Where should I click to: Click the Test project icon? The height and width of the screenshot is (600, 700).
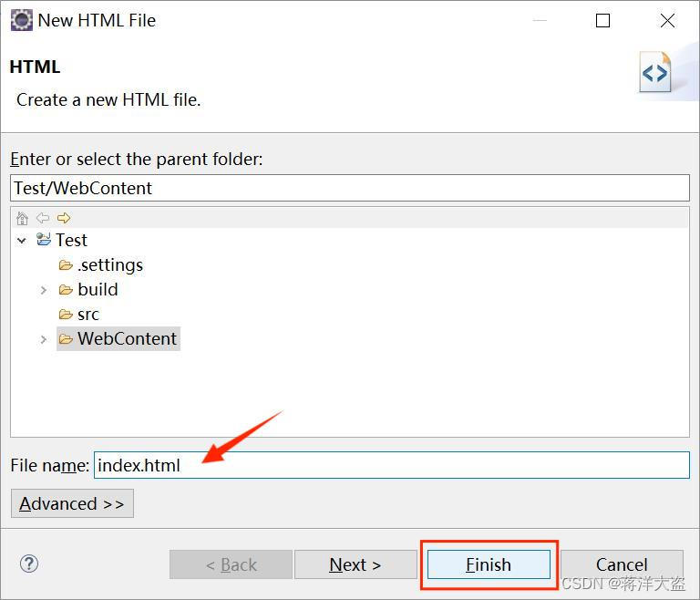[x=44, y=240]
